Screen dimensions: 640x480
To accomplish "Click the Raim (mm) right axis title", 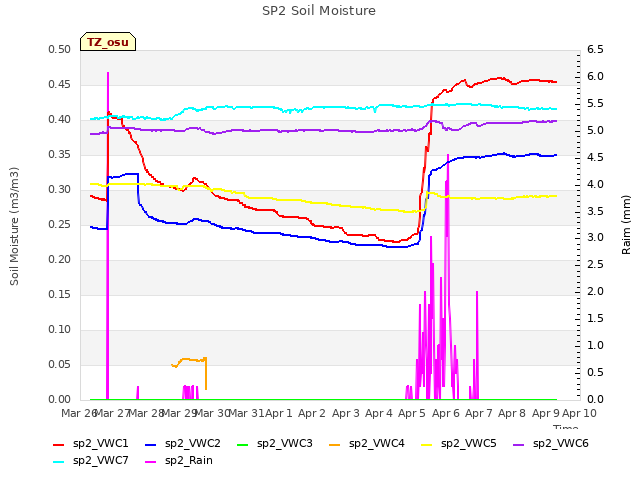I will click(626, 225).
